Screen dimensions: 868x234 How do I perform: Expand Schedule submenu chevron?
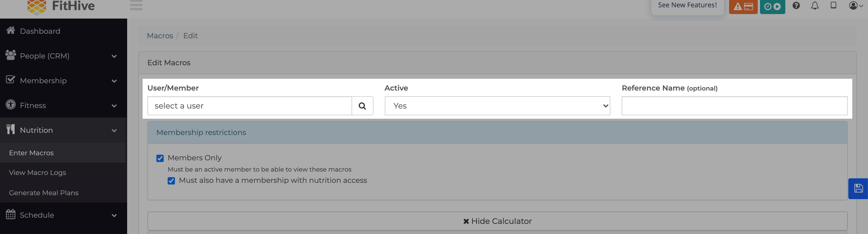pyautogui.click(x=114, y=215)
